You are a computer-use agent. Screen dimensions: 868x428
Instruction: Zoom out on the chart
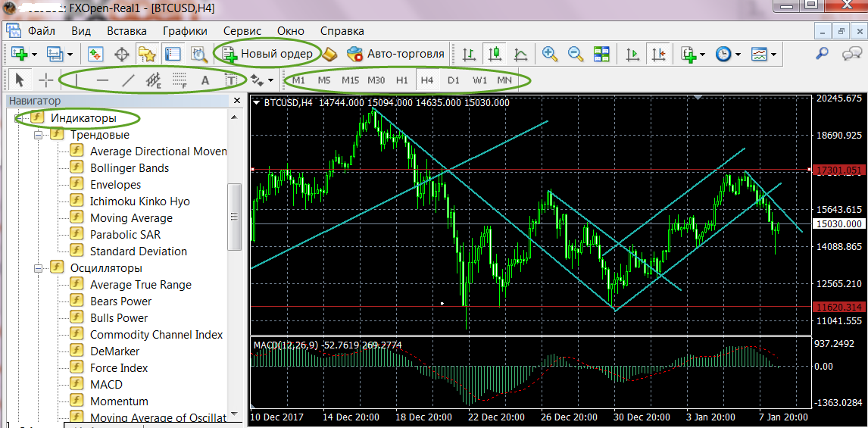coord(576,54)
